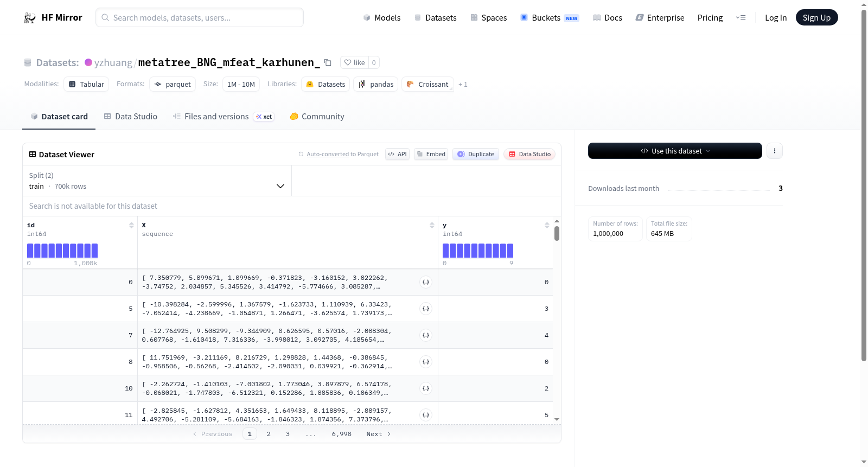Open the Datasets nav item

click(x=436, y=17)
